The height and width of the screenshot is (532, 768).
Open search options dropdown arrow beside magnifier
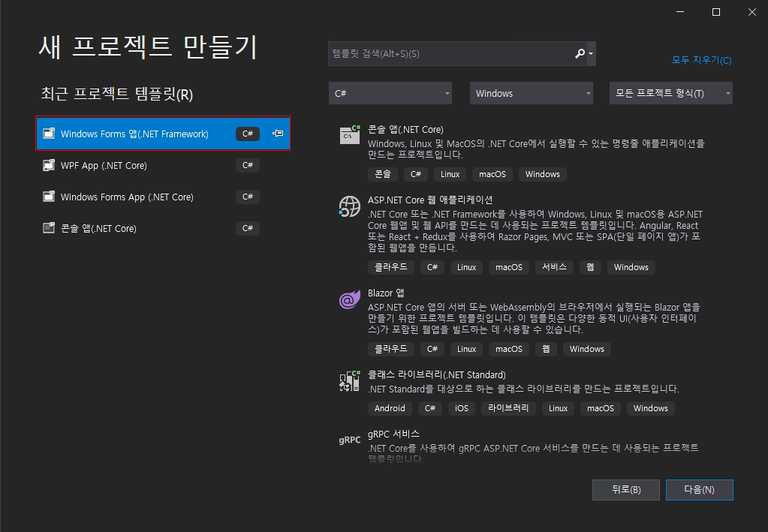591,54
